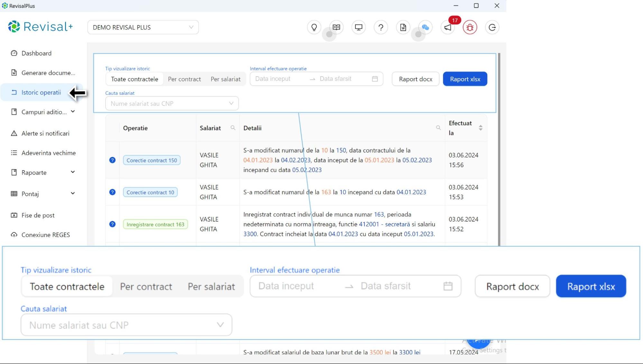The width and height of the screenshot is (643, 364).
Task: Sort by Efectuat la column arrows
Action: coord(481,128)
